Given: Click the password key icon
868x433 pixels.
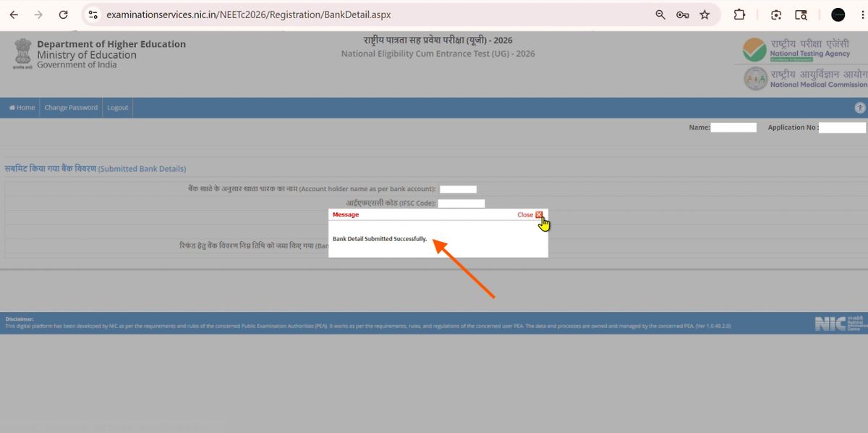Looking at the screenshot, I should tap(682, 14).
